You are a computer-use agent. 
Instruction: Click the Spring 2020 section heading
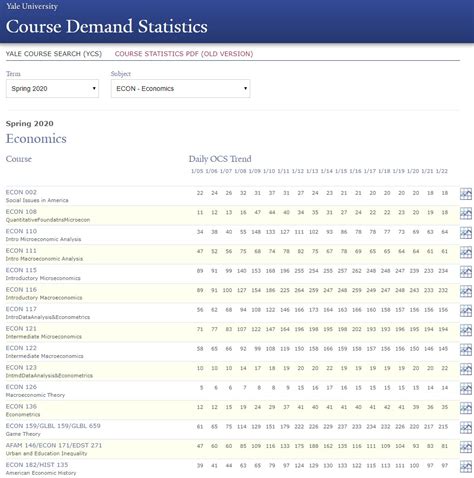[x=29, y=124]
